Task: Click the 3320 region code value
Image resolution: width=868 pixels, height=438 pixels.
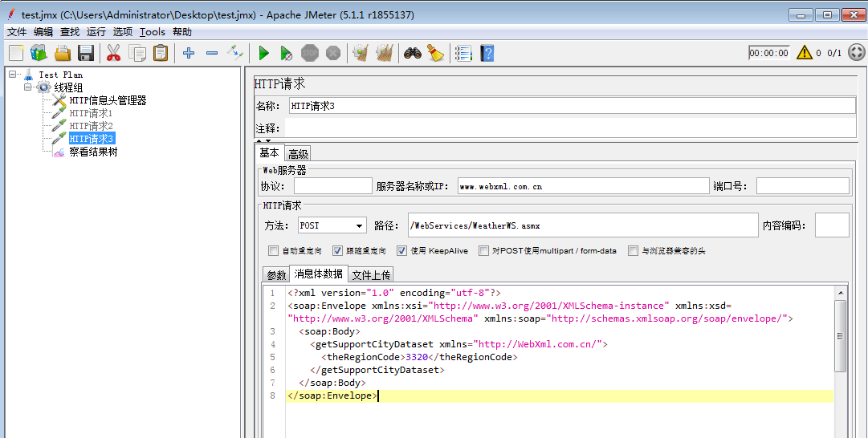Action: (x=417, y=357)
